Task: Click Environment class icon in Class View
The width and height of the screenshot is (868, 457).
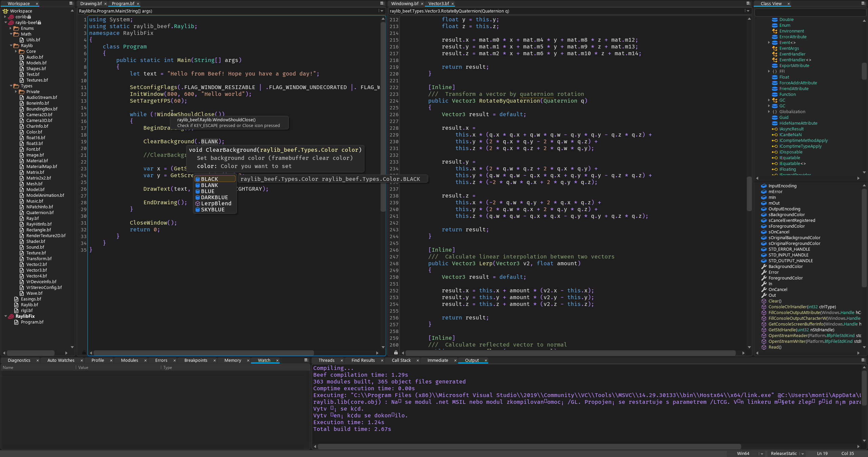Action: (x=775, y=31)
